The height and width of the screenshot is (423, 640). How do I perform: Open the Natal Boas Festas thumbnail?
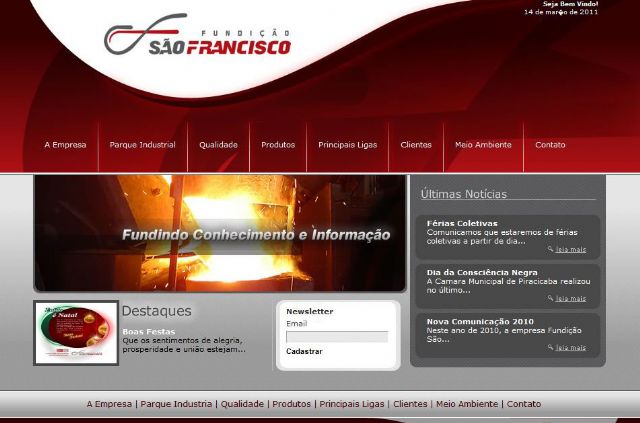76,333
